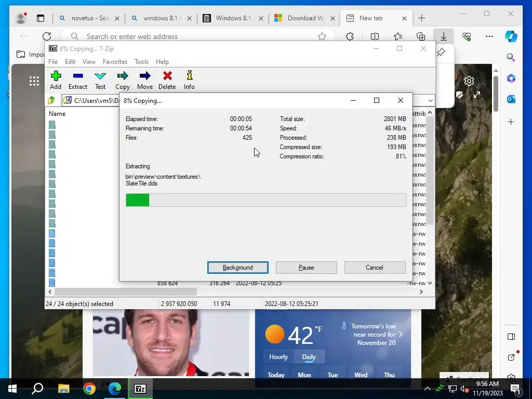Open new tab page settings gear

pyautogui.click(x=469, y=81)
